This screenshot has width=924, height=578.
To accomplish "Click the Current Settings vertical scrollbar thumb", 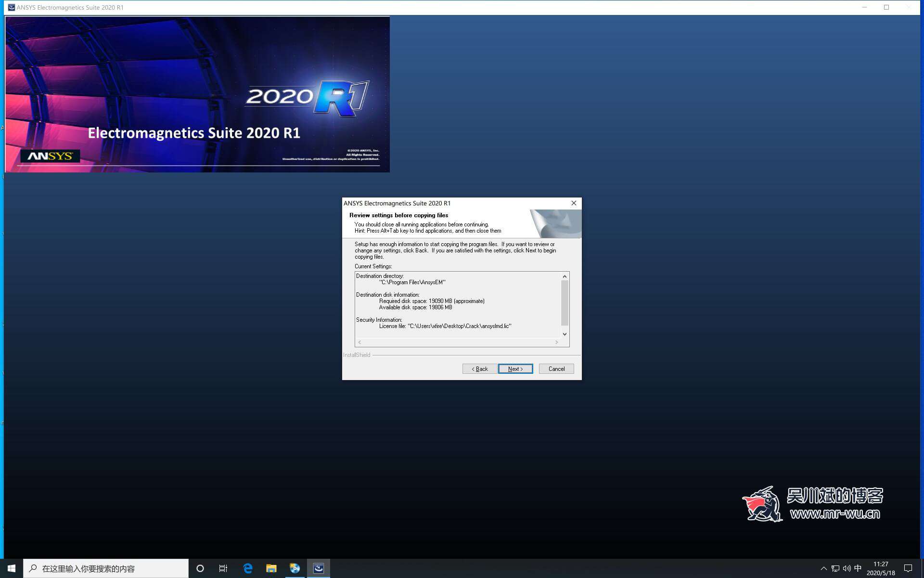I will point(565,302).
